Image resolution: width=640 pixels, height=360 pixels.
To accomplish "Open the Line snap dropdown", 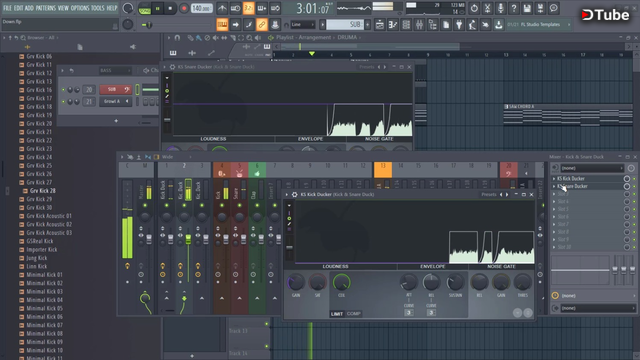I will (303, 25).
